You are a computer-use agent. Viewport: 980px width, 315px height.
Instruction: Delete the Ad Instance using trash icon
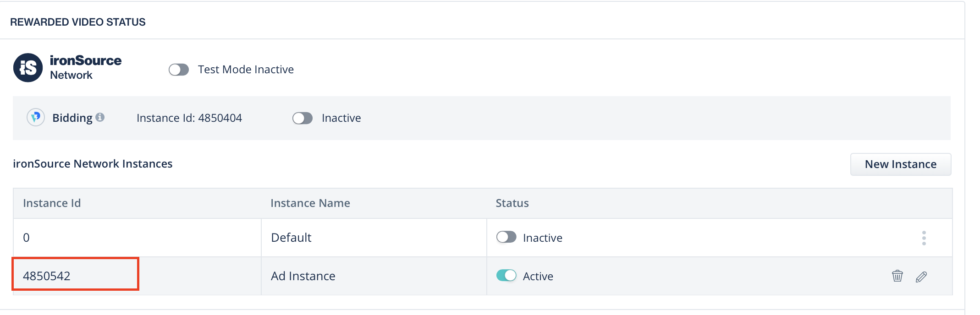(x=897, y=276)
